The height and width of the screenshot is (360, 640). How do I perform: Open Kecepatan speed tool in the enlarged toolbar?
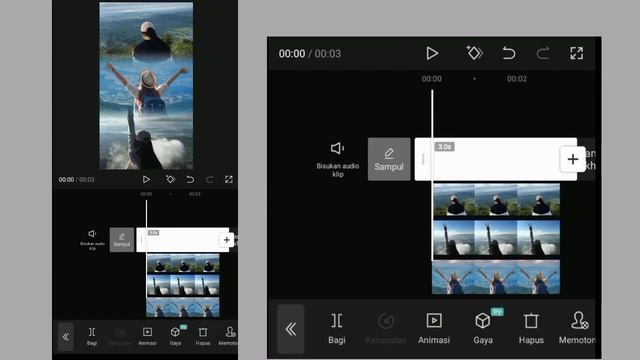click(x=386, y=329)
